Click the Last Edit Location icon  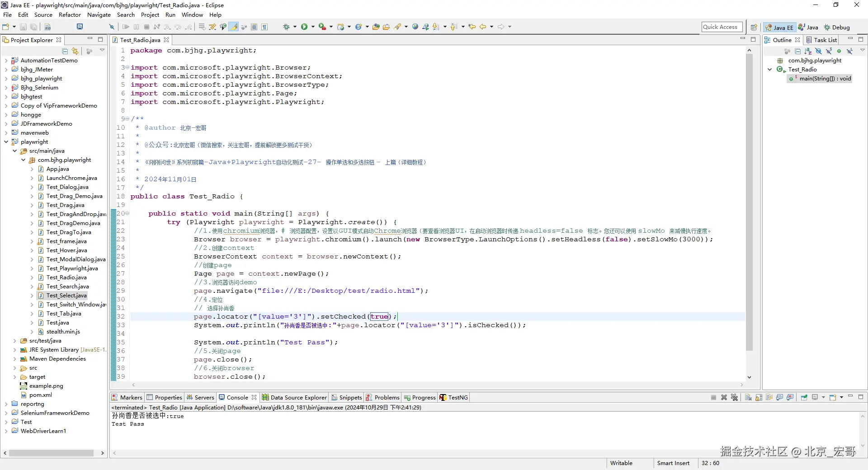click(x=472, y=27)
